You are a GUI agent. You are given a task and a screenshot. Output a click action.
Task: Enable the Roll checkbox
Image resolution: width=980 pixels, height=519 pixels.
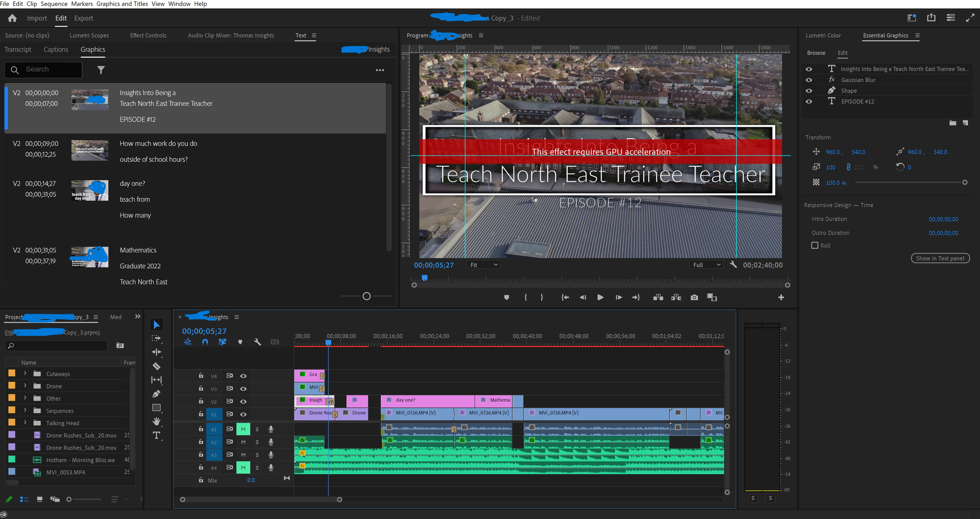(815, 246)
